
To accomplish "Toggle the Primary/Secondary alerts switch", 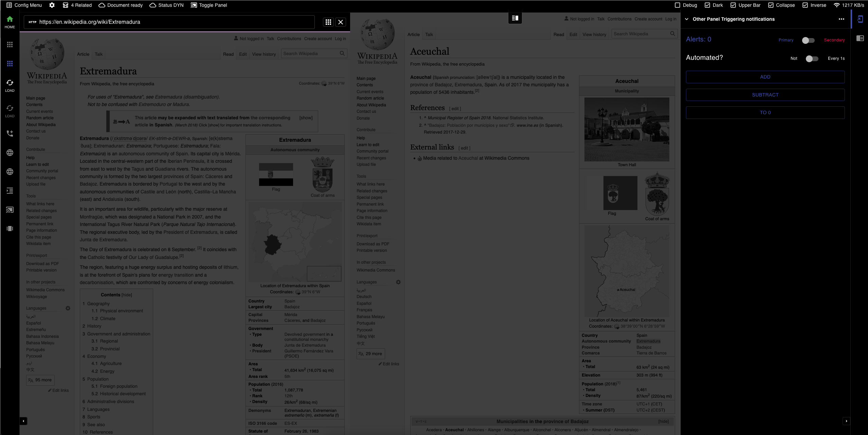I will [x=808, y=40].
